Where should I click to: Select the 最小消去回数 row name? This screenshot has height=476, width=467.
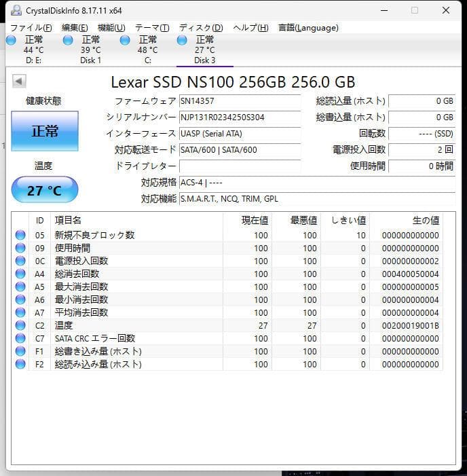point(81,299)
